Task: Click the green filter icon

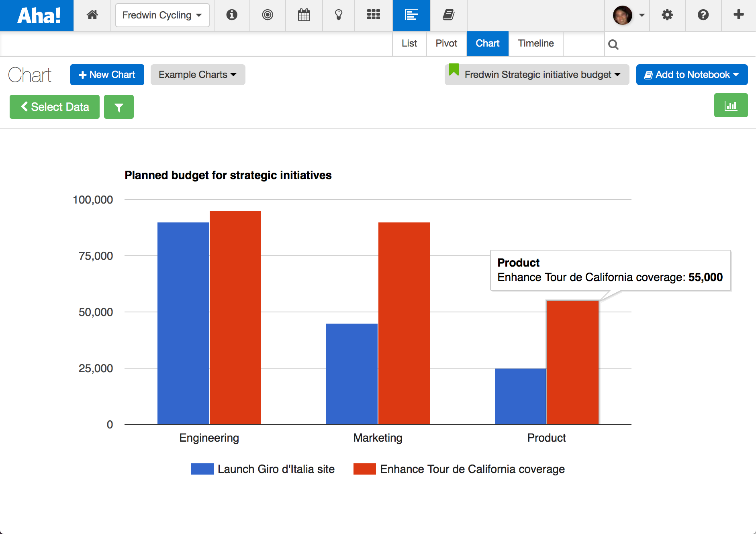Action: (x=119, y=107)
